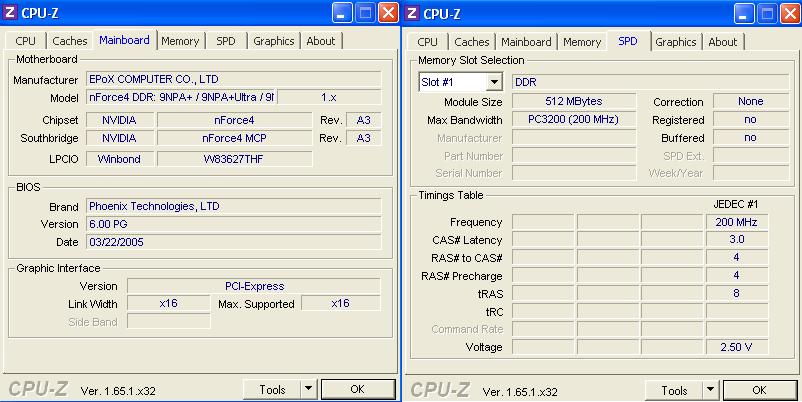Click southbridge nForce4 MCP field
Viewport: 802px width, 402px height.
pos(234,138)
